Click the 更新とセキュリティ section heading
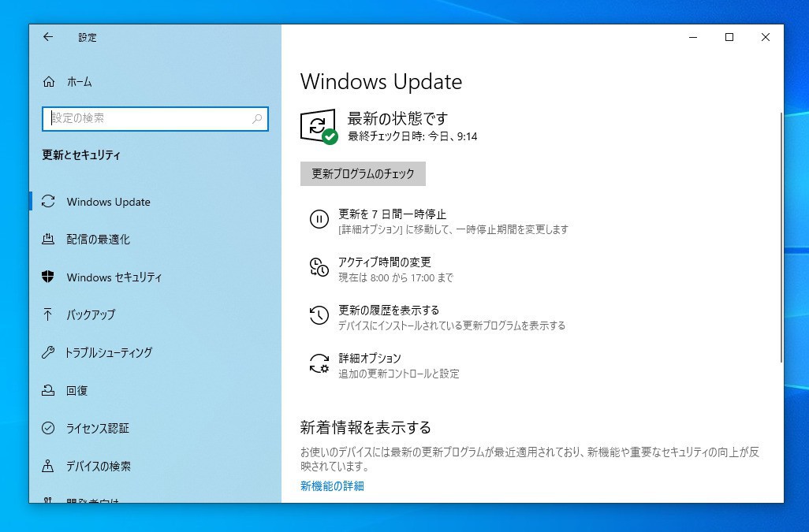The height and width of the screenshot is (532, 809). pos(81,154)
